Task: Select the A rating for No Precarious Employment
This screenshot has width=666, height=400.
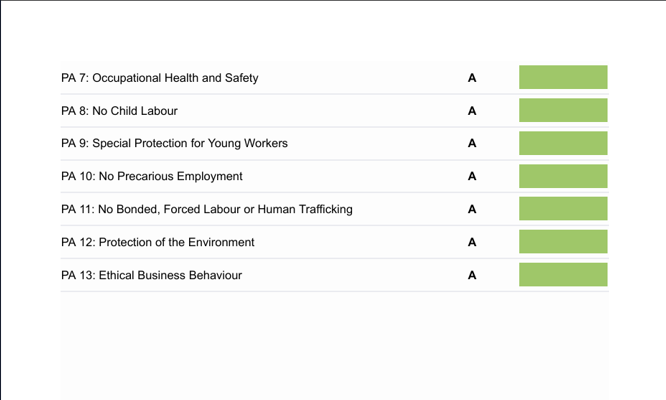Action: pyautogui.click(x=472, y=176)
